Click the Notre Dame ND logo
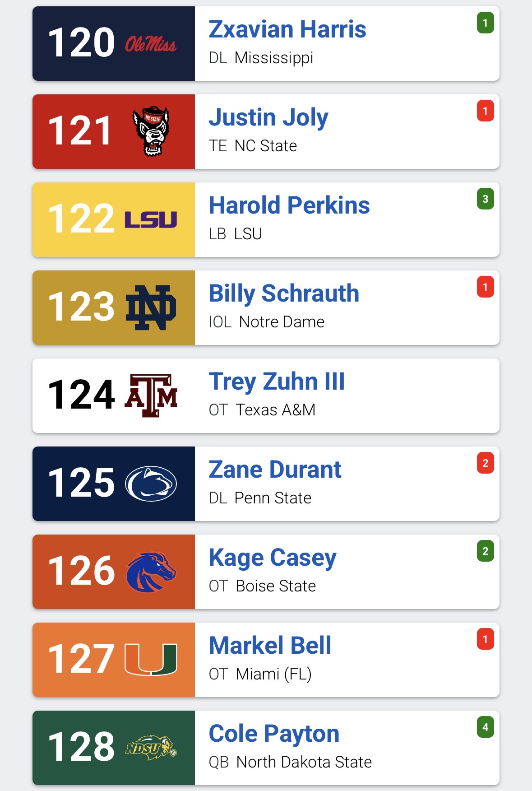532x791 pixels. 151,307
